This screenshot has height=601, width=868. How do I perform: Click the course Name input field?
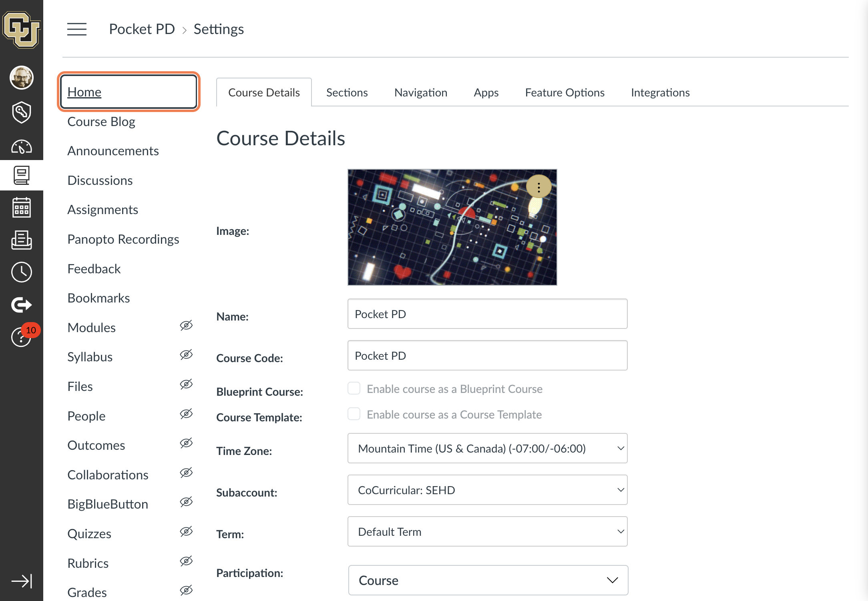pos(488,314)
